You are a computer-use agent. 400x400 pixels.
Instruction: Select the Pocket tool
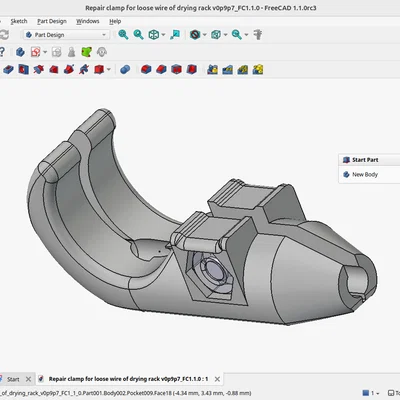(x=8, y=69)
